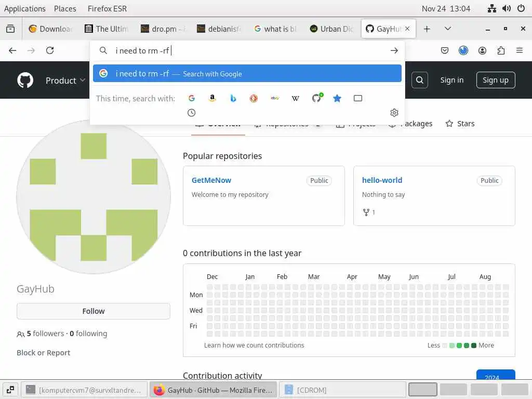Screen dimensions: 532x399
Task: Click Block or Report
Action: (x=44, y=353)
